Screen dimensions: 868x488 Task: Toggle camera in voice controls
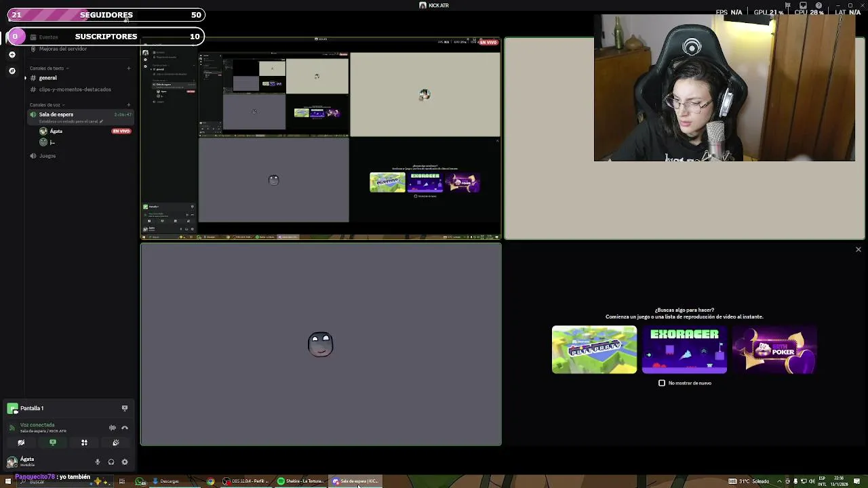(21, 443)
